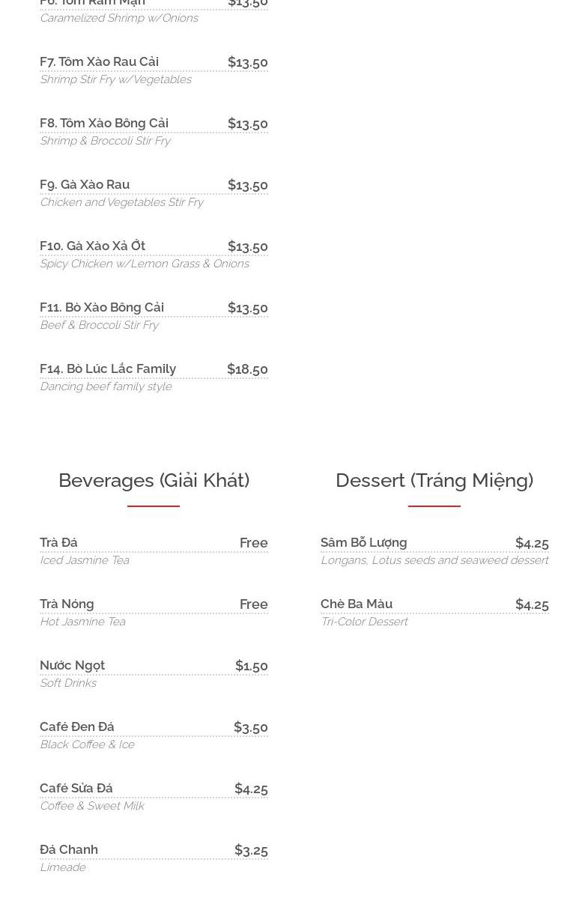Click the Beverages (Giải Khát) heading

pos(154,480)
